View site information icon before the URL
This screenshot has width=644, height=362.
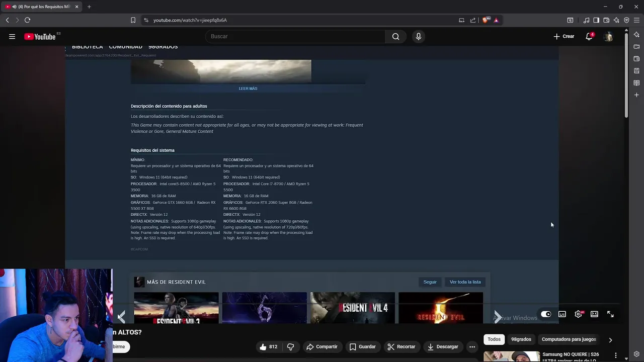tap(146, 20)
